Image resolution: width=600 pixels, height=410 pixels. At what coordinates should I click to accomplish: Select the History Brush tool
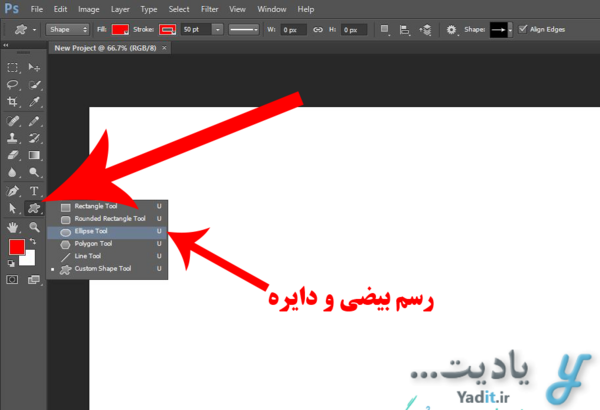34,138
